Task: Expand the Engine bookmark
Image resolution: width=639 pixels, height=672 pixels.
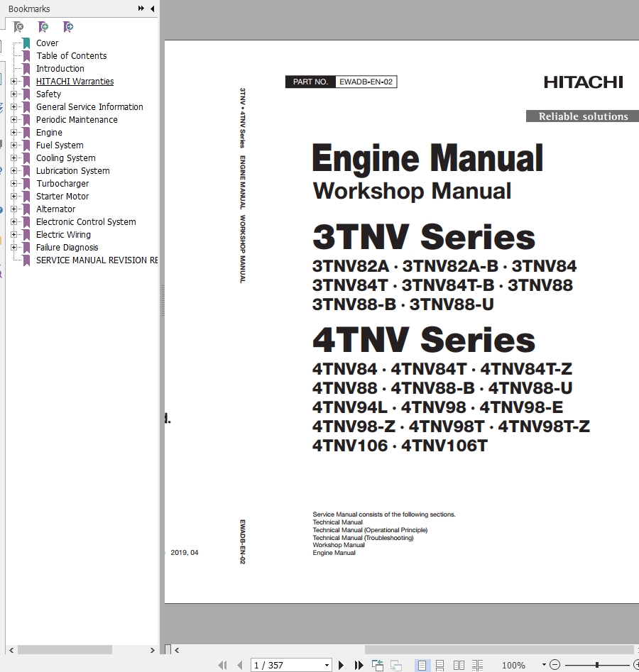Action: pos(13,133)
